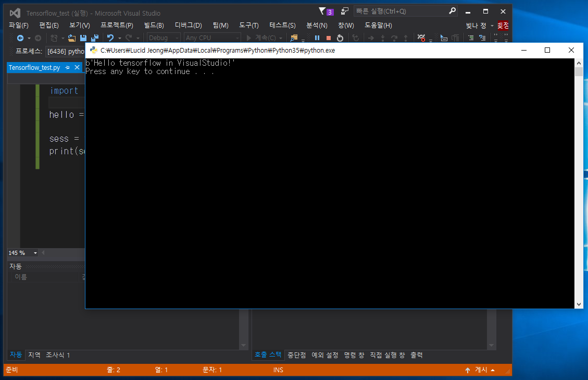Click the 이름 column header in 자동 panel

(x=21, y=277)
